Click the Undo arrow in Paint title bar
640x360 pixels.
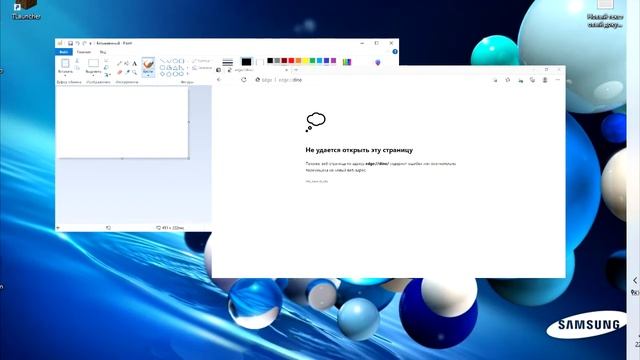(x=78, y=43)
